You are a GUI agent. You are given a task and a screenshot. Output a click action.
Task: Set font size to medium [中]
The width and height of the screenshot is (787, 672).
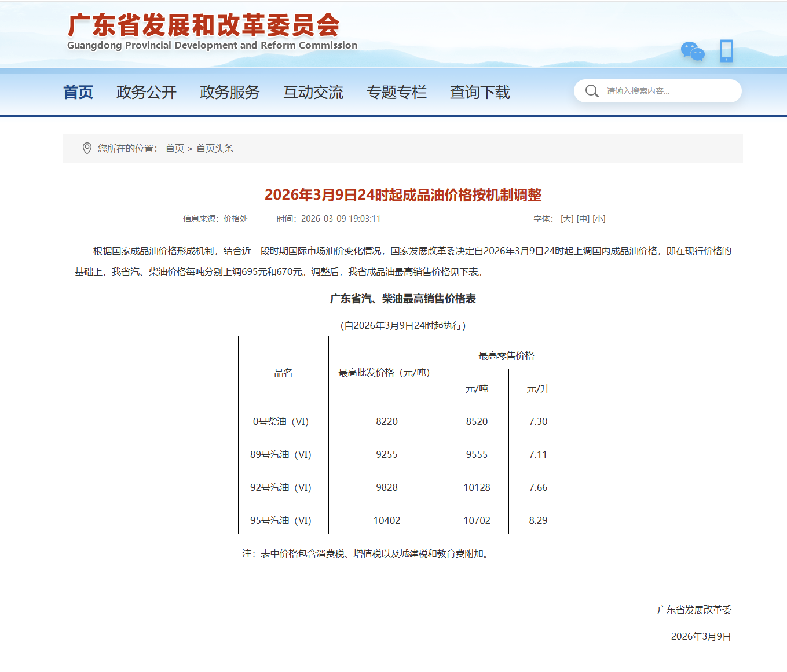tap(583, 219)
